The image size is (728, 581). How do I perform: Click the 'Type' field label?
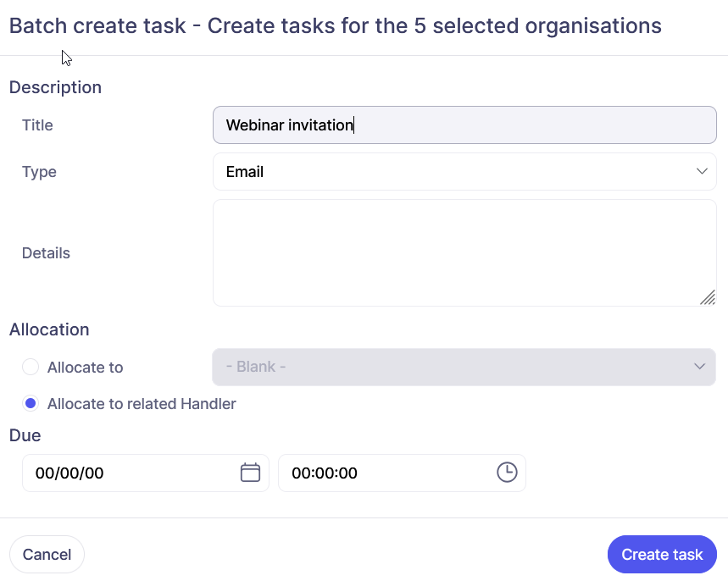[39, 172]
